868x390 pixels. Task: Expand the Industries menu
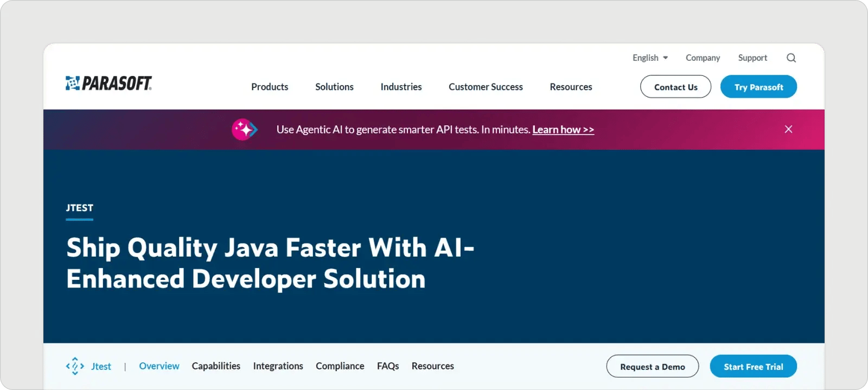(401, 87)
